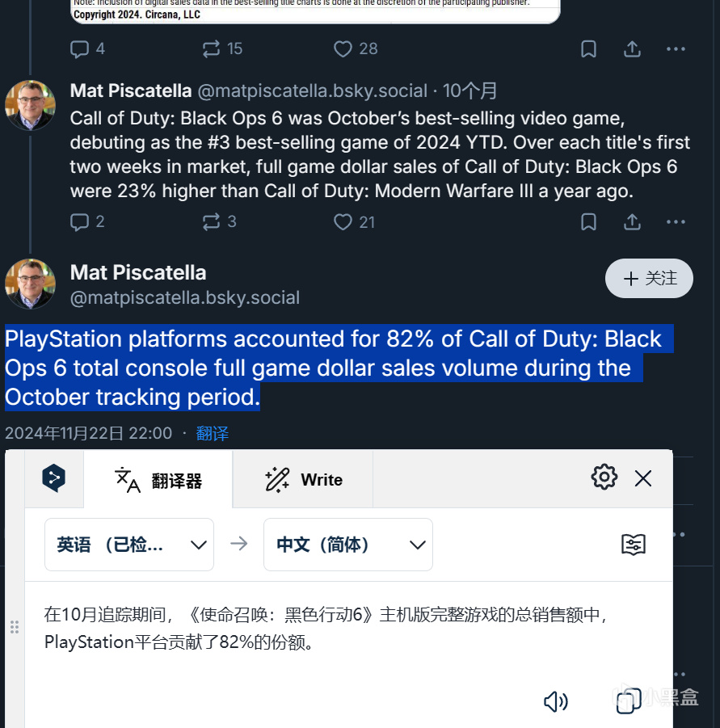Open DeepL translator settings gear
This screenshot has width=720, height=728.
(x=604, y=478)
